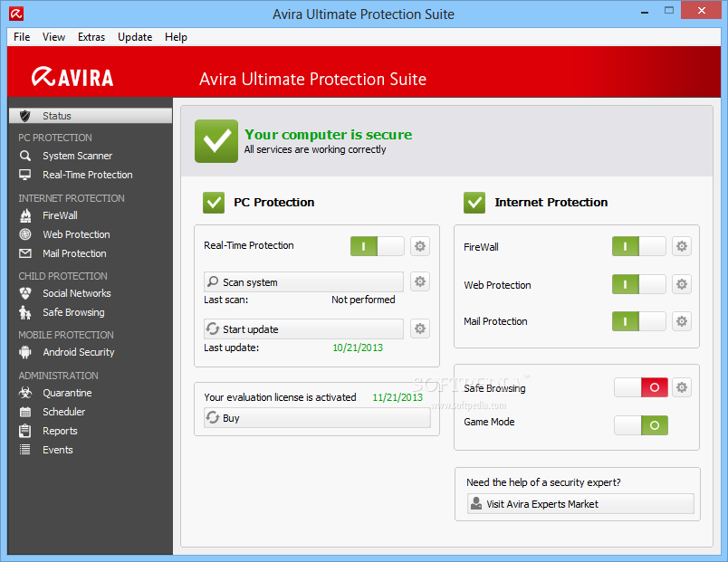Click the System Scanner magnifier icon

click(25, 156)
